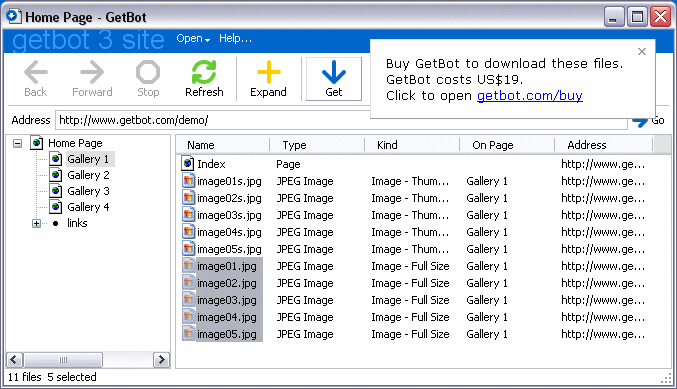The height and width of the screenshot is (389, 677).
Task: Select the image04.jpg file name
Action: coord(227,317)
